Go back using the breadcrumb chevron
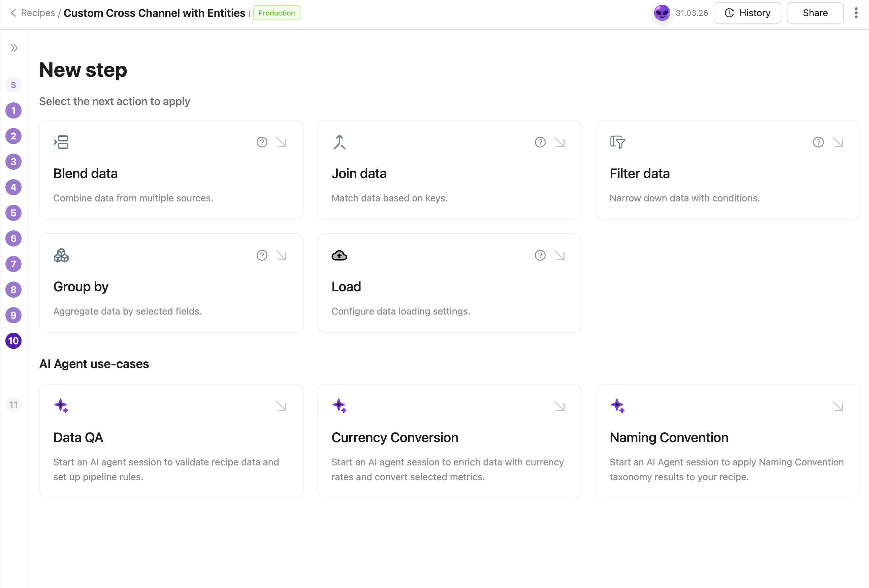869x588 pixels. click(13, 13)
